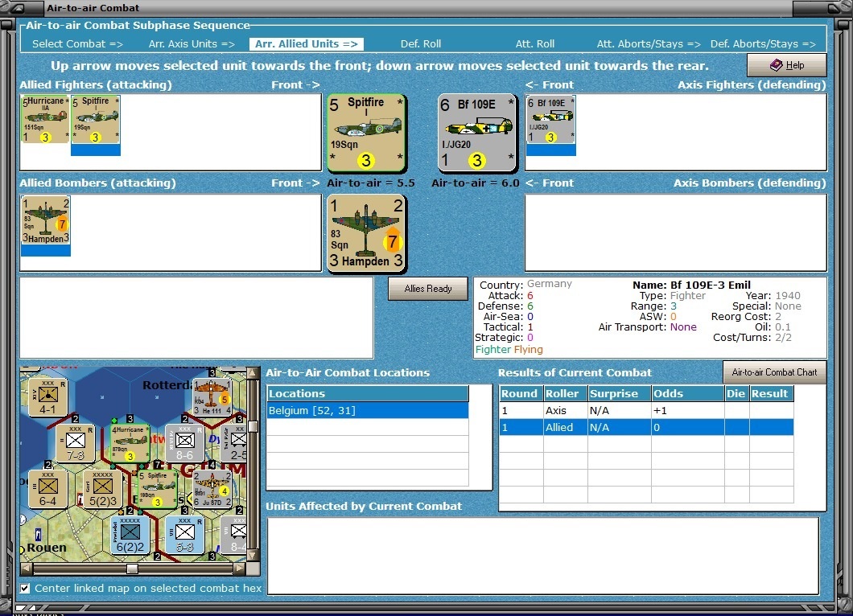Image resolution: width=853 pixels, height=616 pixels.
Task: Click the Arr. Allied Units subphase step
Action: pyautogui.click(x=307, y=43)
